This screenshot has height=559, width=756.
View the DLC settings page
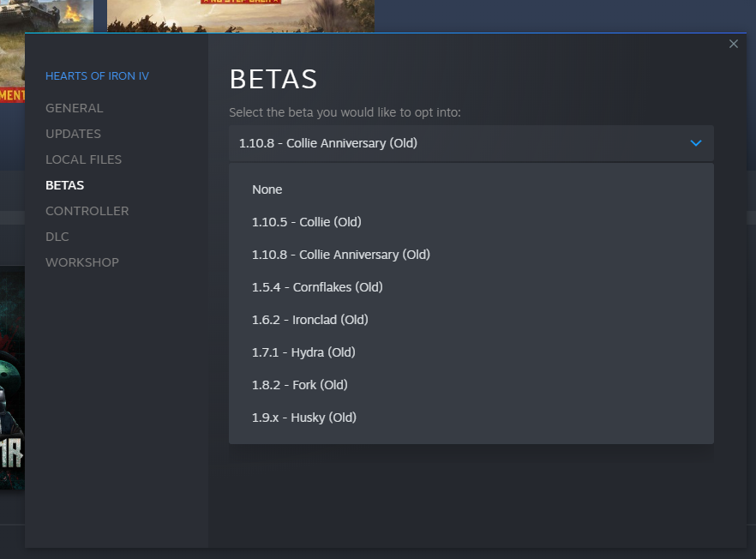tap(57, 237)
